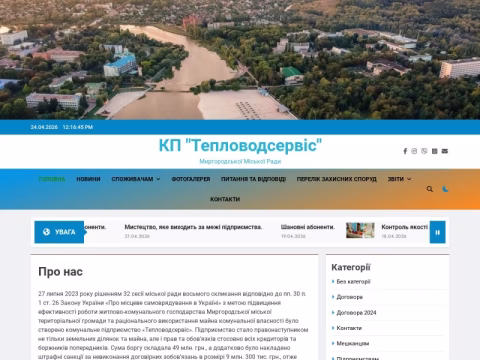Viewport: 480px width, 360px height.
Task: Open Питання та відповіді menu item
Action: tap(253, 179)
